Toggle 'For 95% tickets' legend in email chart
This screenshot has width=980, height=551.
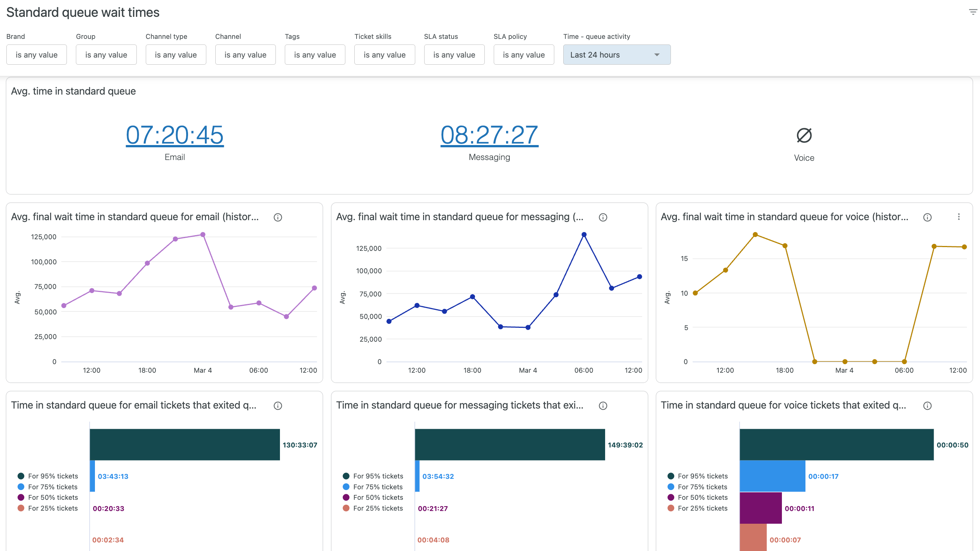(x=52, y=476)
